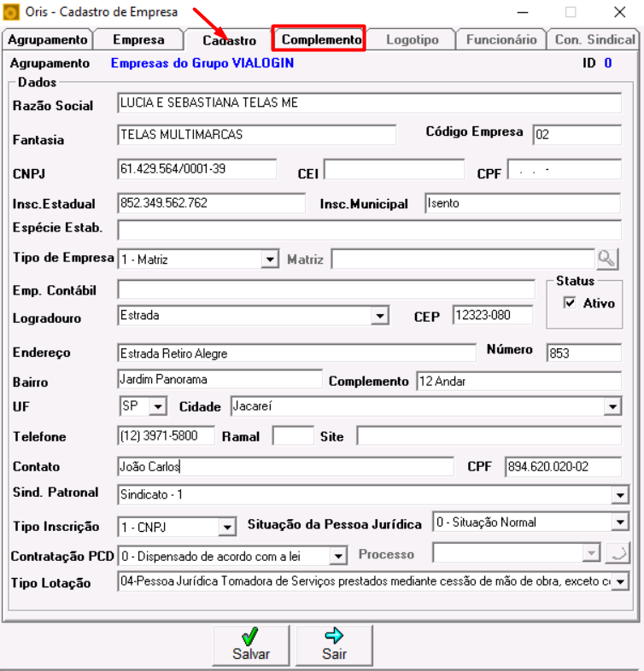Open the Logotipo tab
This screenshot has height=671, width=644.
pyautogui.click(x=412, y=40)
